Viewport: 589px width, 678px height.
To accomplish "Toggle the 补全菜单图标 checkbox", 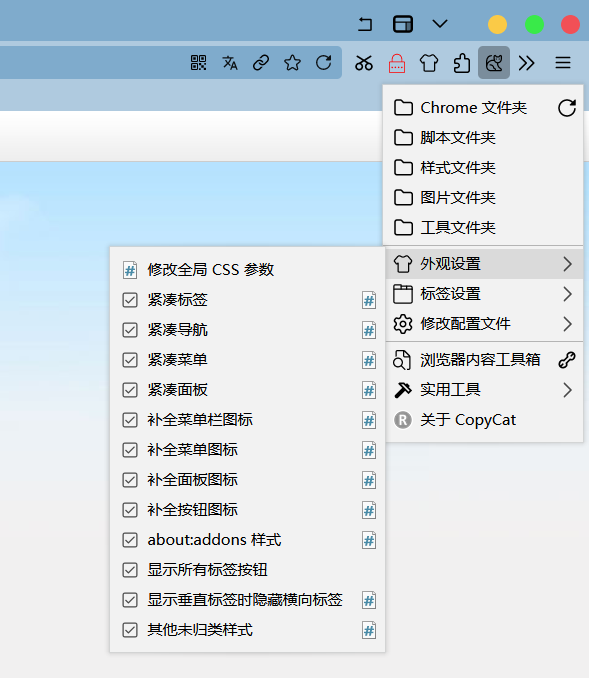I will [130, 450].
